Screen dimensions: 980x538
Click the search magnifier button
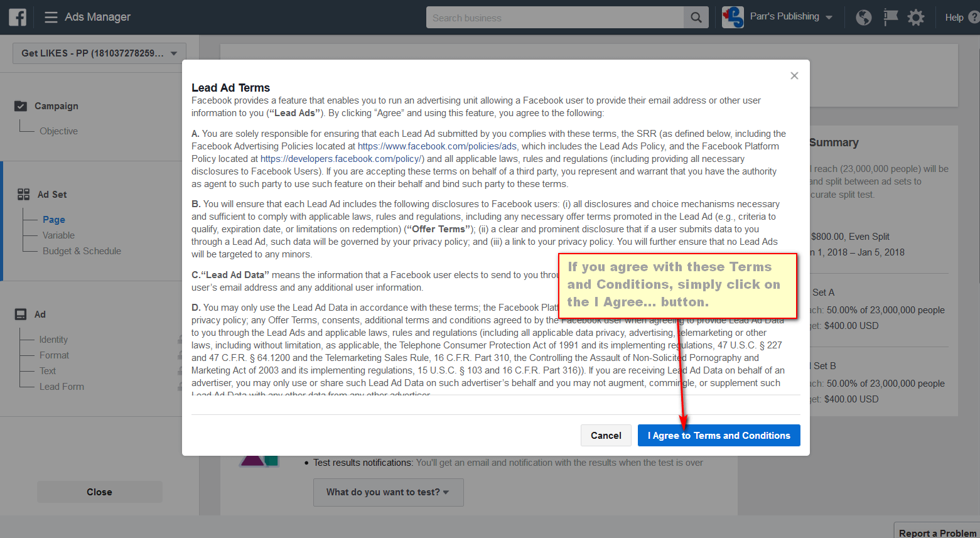point(696,18)
